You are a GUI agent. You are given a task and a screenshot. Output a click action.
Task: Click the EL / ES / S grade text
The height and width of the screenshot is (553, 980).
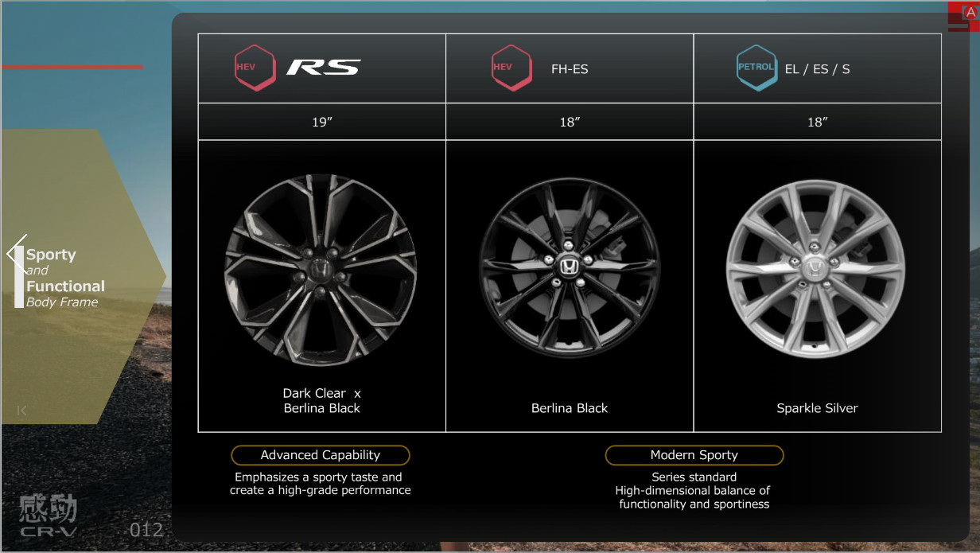[817, 69]
